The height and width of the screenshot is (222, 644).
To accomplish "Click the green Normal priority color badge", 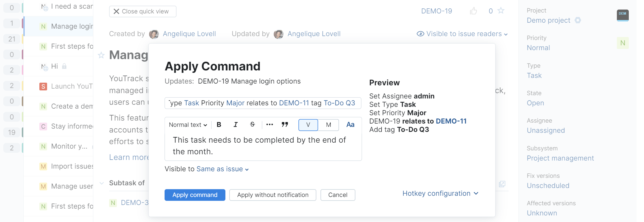I will 623,43.
